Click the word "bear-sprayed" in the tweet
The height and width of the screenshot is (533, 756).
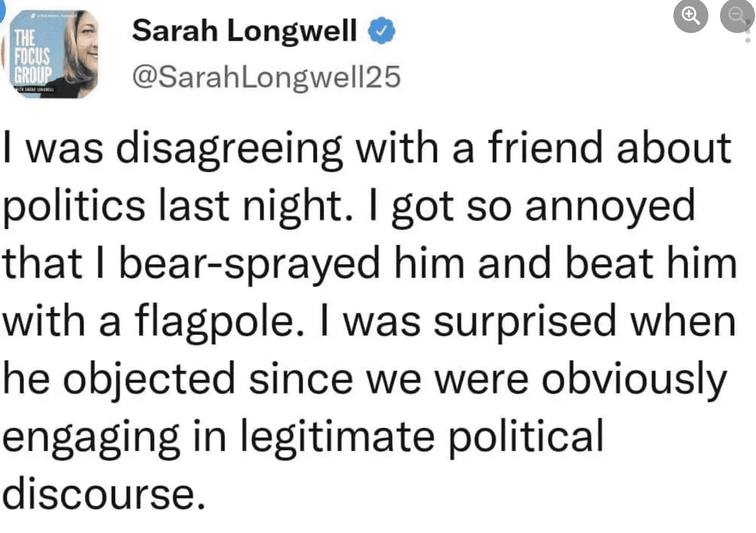click(249, 265)
